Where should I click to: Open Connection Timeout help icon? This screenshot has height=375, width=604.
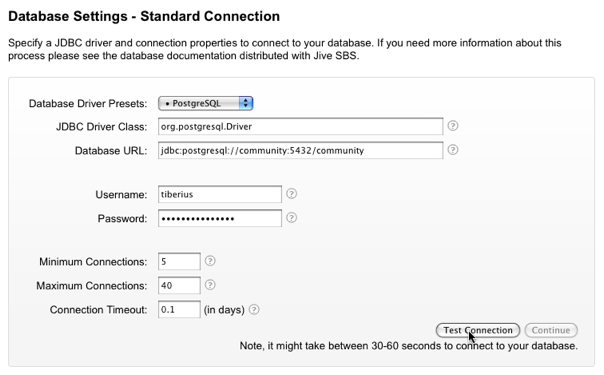click(254, 309)
